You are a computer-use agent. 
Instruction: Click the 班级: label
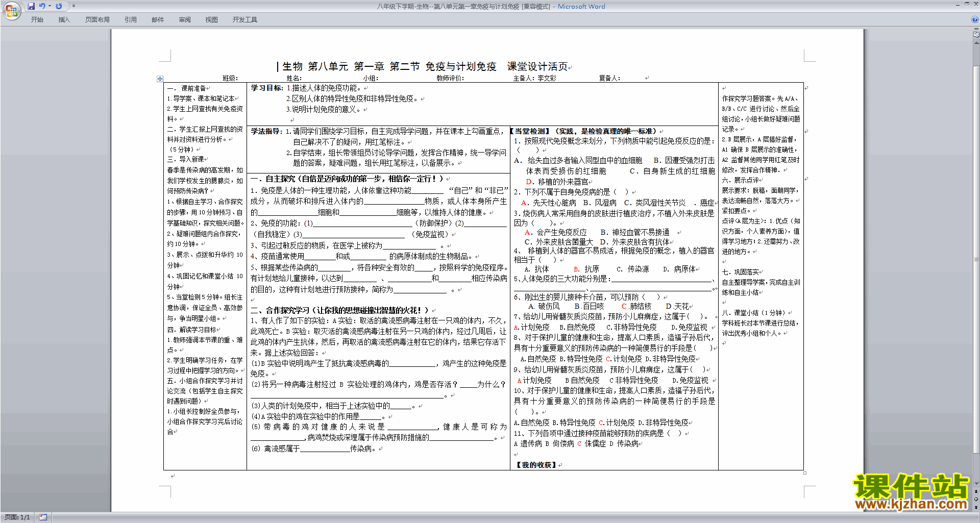click(230, 78)
